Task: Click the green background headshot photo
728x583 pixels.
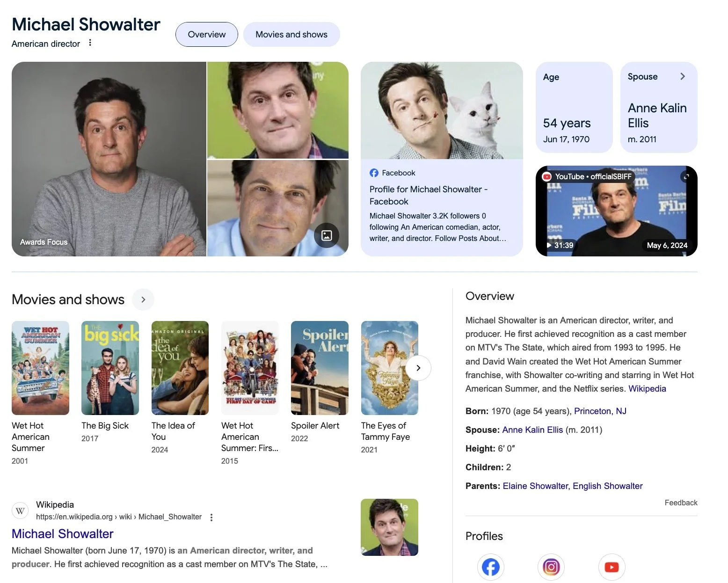Action: click(x=278, y=110)
